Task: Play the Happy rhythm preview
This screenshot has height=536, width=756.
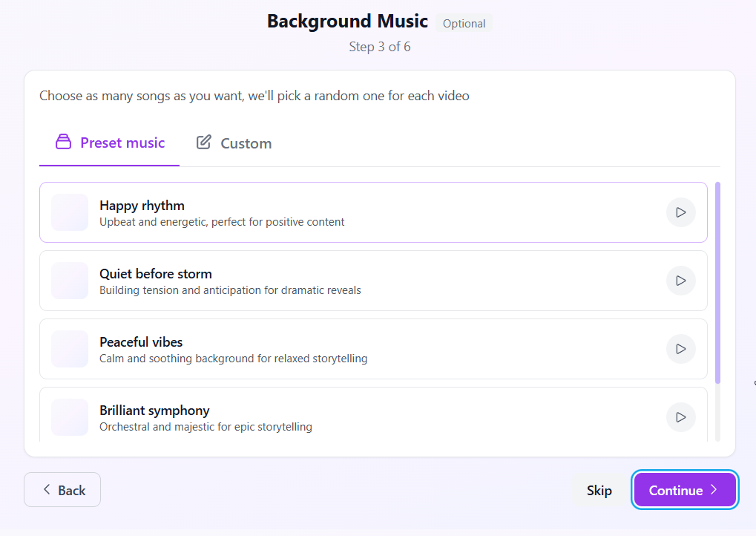Action: pos(680,212)
